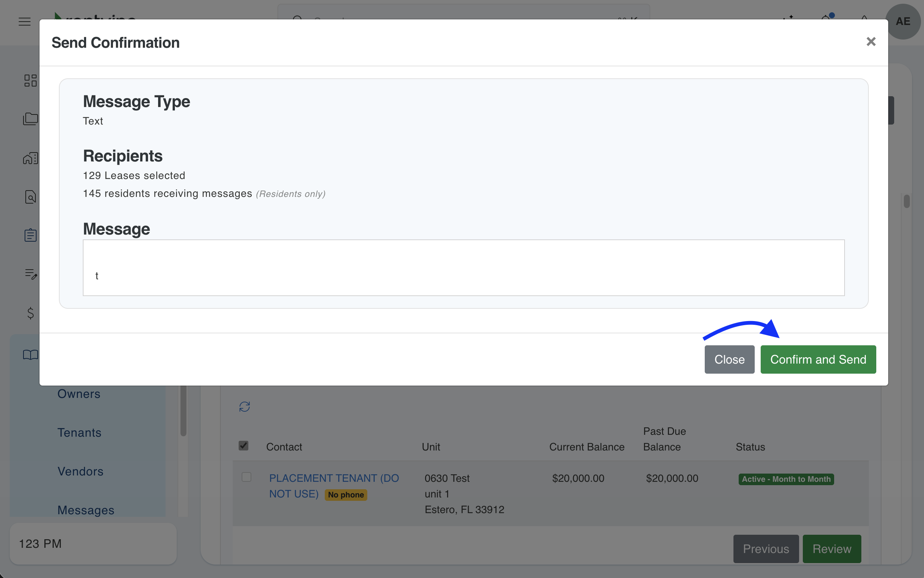Open the properties building icon
Image resolution: width=924 pixels, height=578 pixels.
[30, 158]
